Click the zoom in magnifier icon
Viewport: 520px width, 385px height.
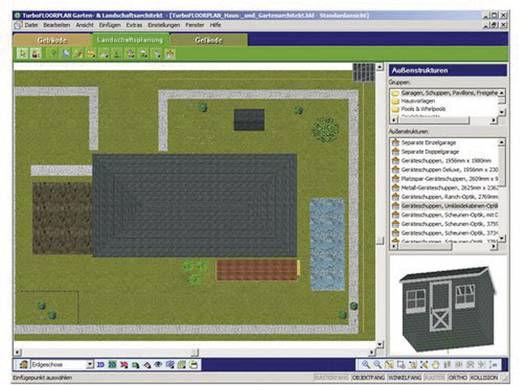(365, 364)
